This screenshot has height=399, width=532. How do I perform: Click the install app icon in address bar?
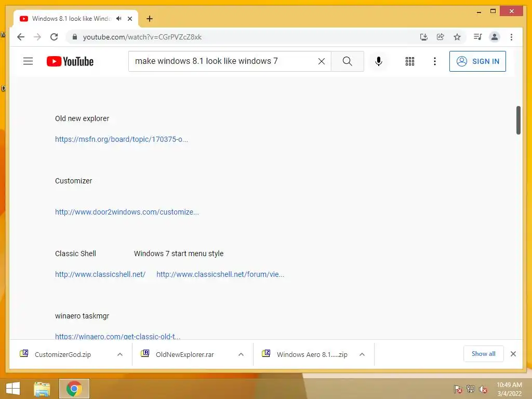424,37
